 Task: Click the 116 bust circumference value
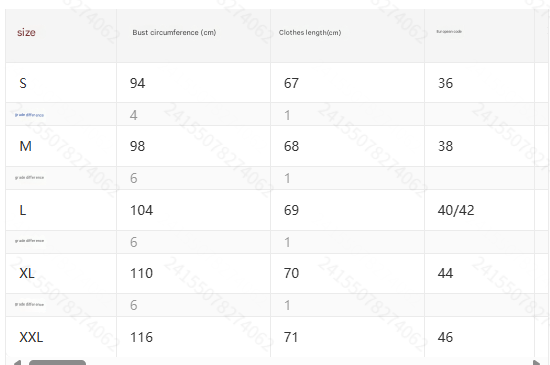tap(141, 337)
